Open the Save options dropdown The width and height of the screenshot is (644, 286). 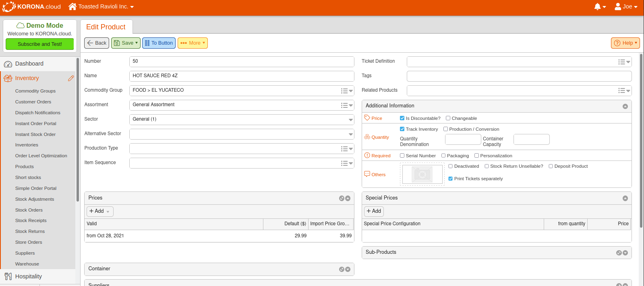pos(137,43)
